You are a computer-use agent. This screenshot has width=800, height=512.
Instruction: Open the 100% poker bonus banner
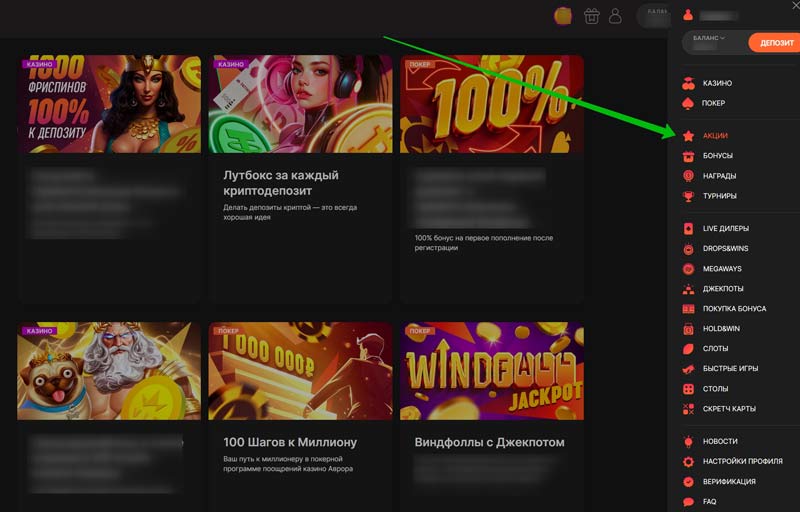(492, 104)
